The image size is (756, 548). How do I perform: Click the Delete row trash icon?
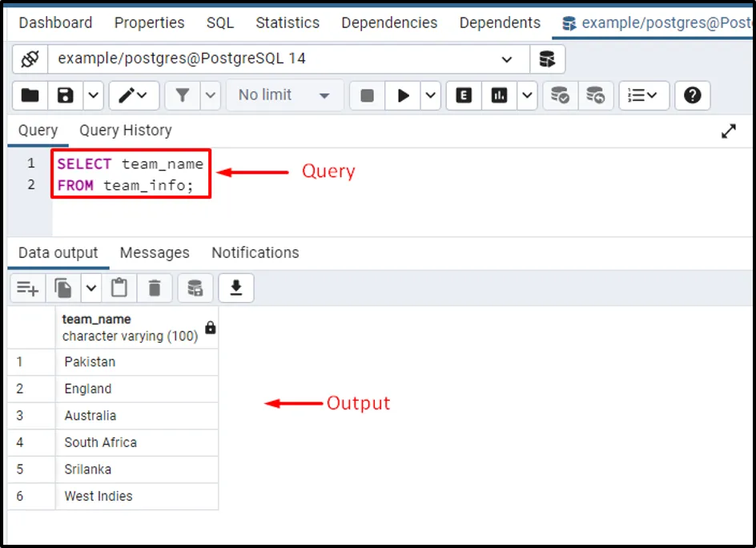[155, 288]
